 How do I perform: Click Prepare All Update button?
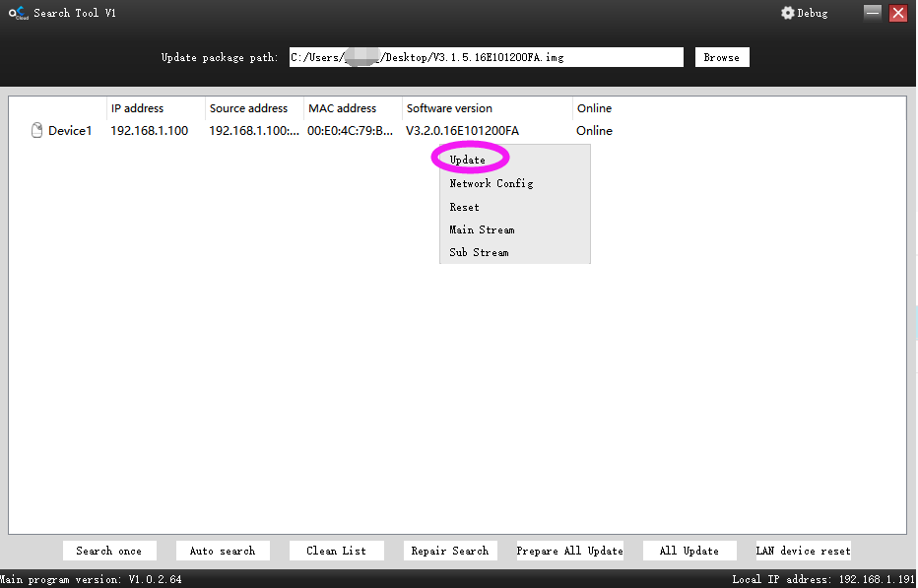pyautogui.click(x=569, y=551)
